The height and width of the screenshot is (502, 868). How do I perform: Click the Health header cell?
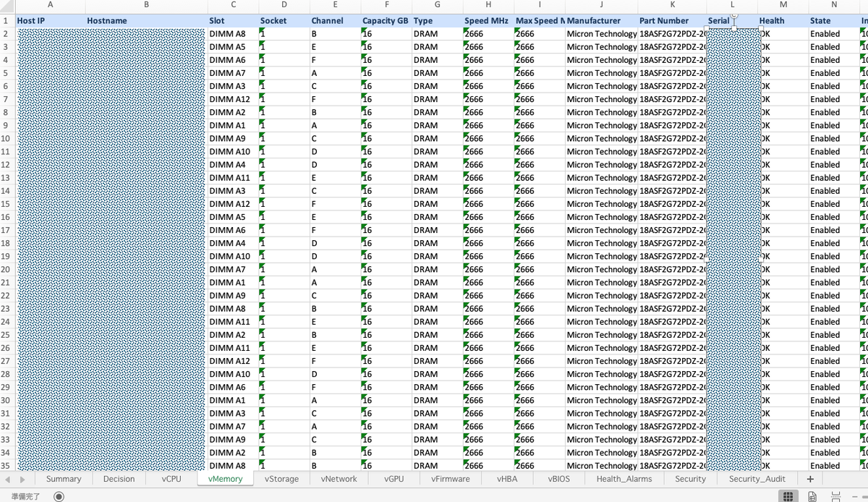point(783,20)
